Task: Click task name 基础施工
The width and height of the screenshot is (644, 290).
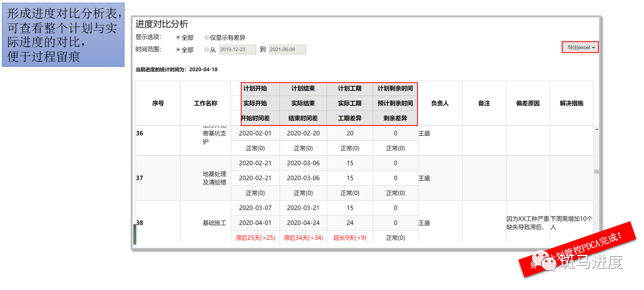Action: click(215, 223)
